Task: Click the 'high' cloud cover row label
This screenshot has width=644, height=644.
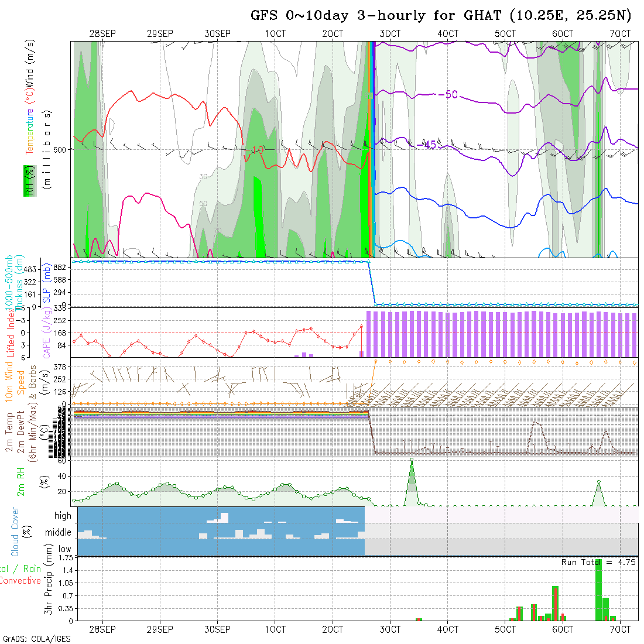Action: pyautogui.click(x=63, y=516)
